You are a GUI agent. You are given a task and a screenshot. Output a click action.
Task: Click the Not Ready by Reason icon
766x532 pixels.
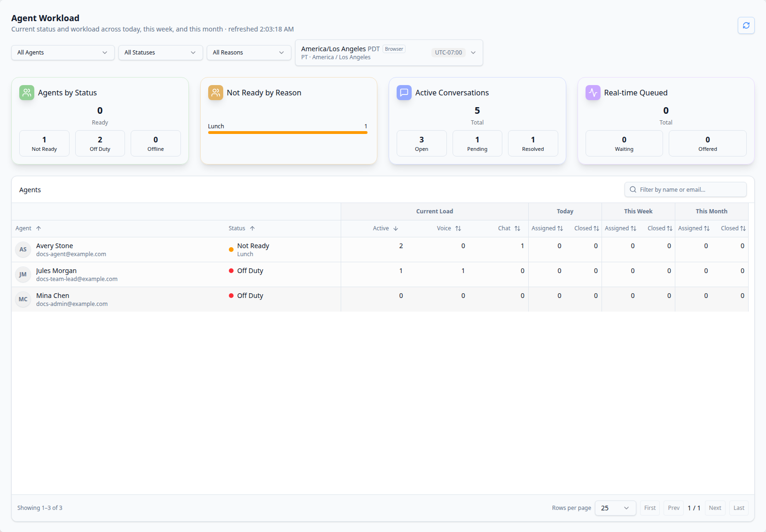point(216,93)
